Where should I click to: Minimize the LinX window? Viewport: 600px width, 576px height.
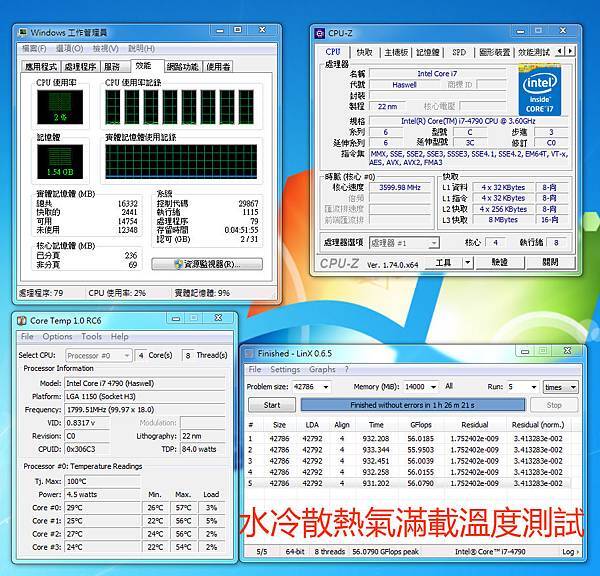[x=525, y=351]
